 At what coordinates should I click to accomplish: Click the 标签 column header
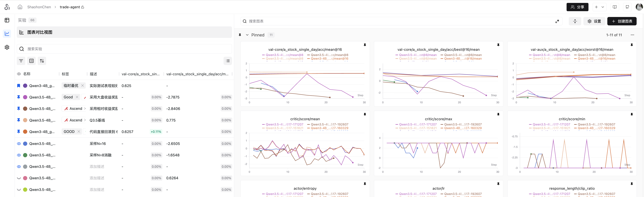point(65,74)
